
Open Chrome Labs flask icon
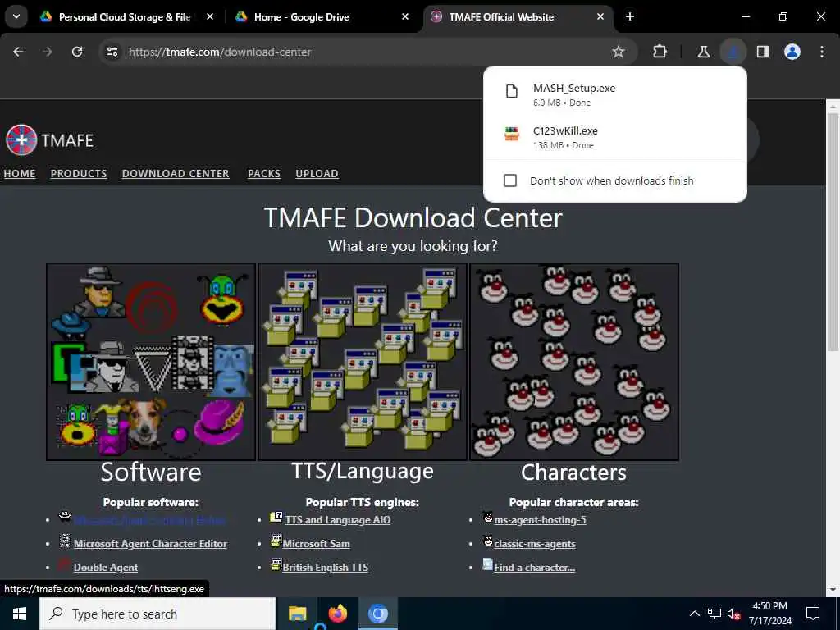point(703,52)
